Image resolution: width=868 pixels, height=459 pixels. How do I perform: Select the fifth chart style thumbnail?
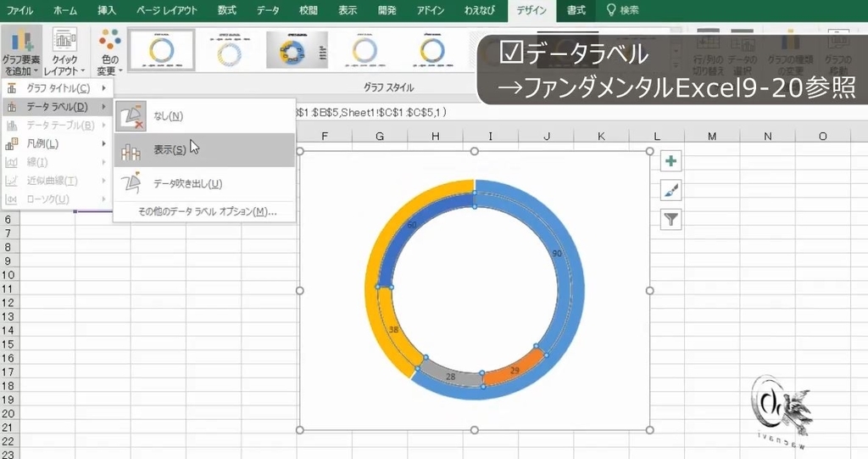432,50
